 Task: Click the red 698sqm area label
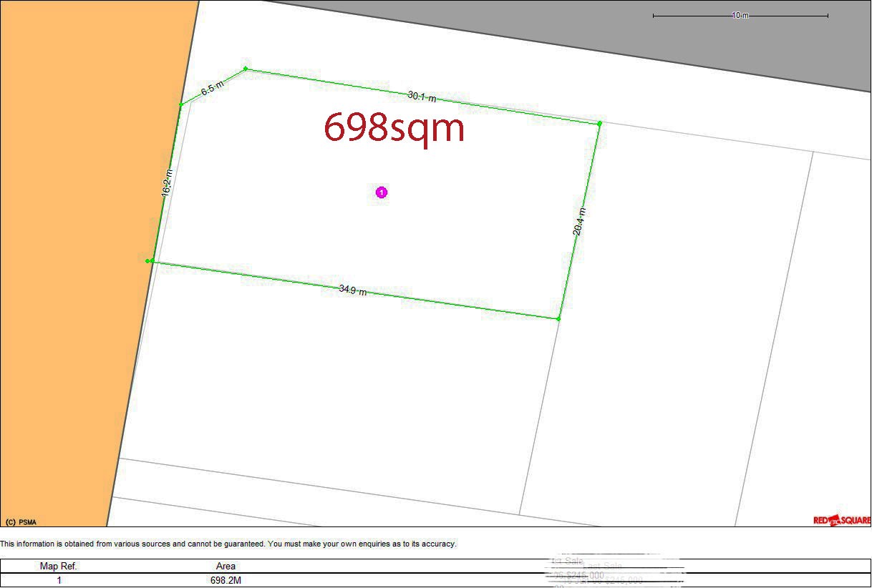point(394,127)
